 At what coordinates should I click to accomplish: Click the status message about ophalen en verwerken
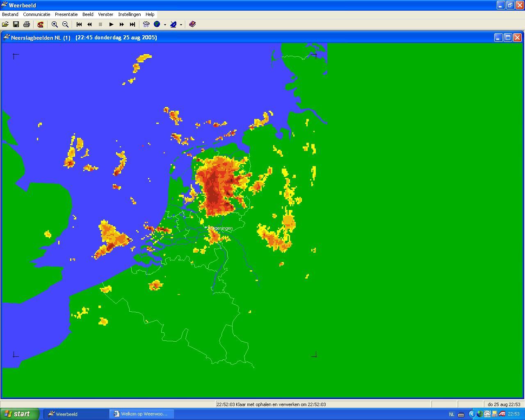click(271, 404)
